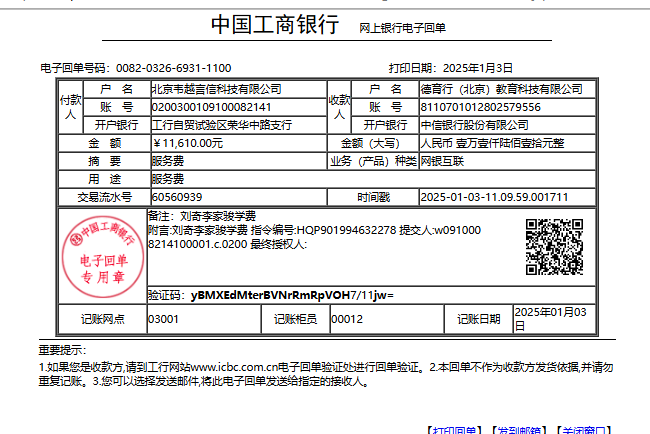Select receipt number 0082-0326-6931-1100
650x434 pixels.
(x=173, y=68)
